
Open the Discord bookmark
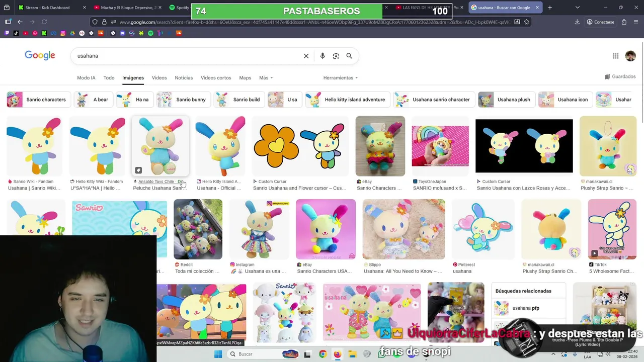(x=122, y=33)
